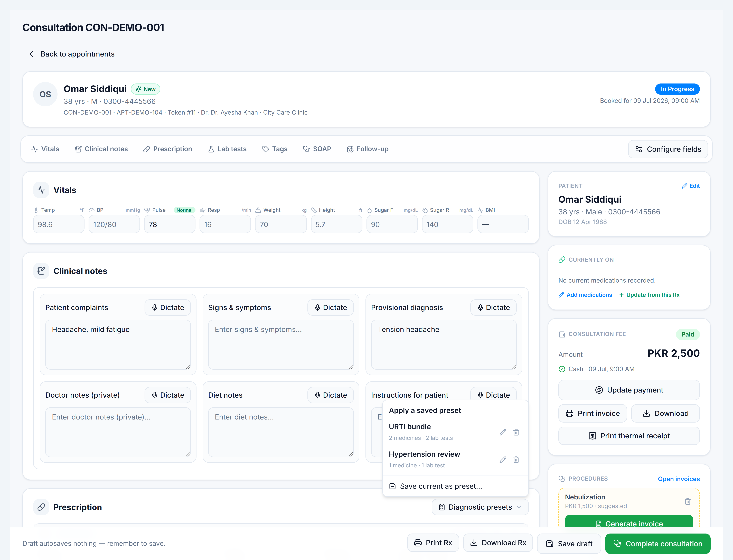The width and height of the screenshot is (733, 560).
Task: Click the Currently On pill icon
Action: (x=562, y=260)
